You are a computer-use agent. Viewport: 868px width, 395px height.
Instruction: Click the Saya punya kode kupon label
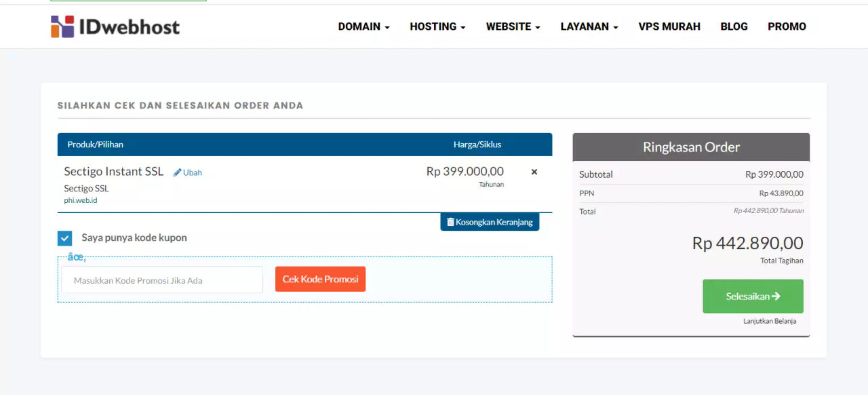click(134, 238)
